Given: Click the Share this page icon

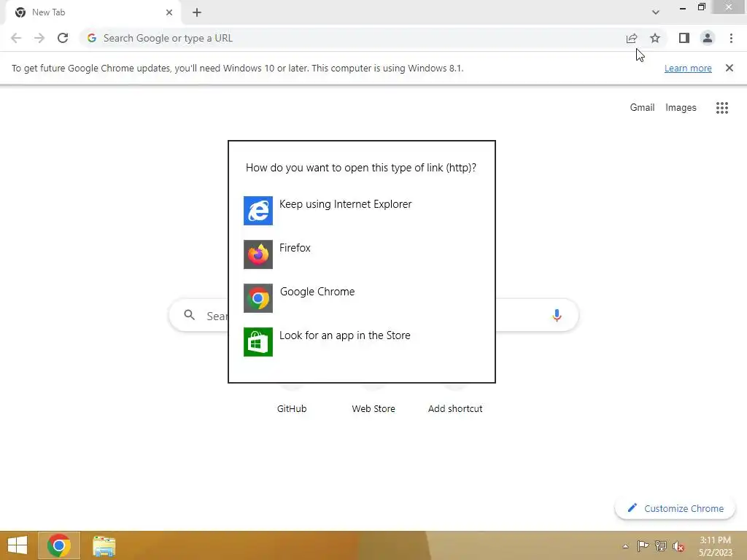Looking at the screenshot, I should click(x=632, y=38).
